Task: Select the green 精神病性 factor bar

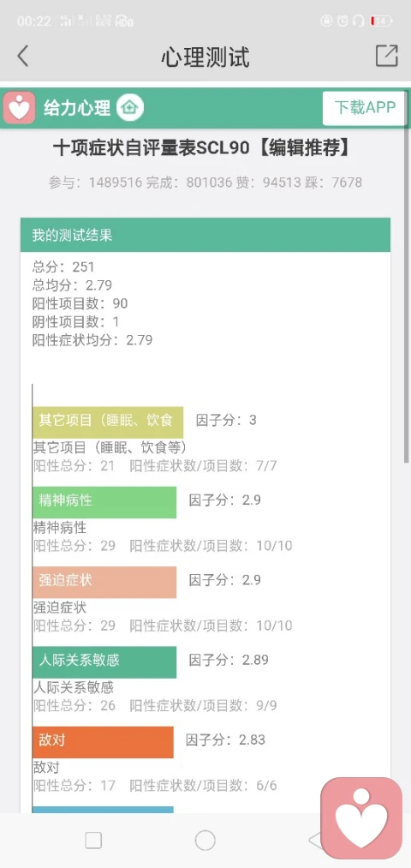Action: pos(104,502)
